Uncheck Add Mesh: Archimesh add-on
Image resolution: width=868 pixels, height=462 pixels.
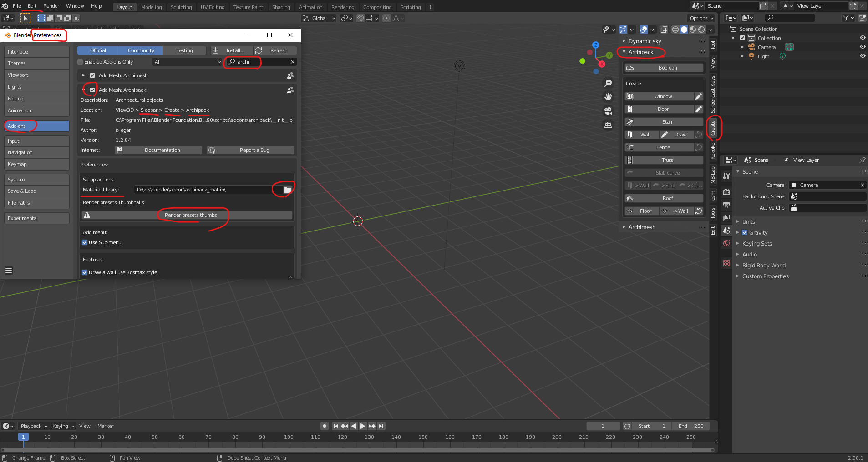[x=92, y=75]
